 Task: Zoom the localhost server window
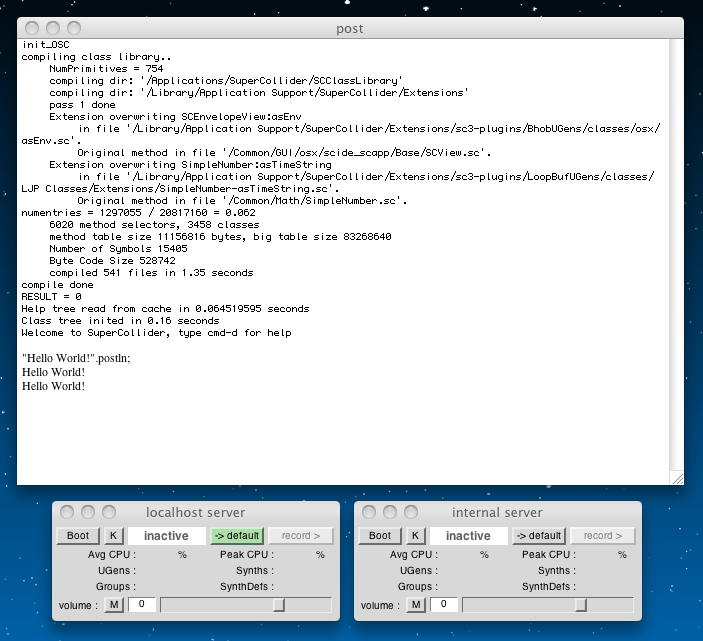109,512
